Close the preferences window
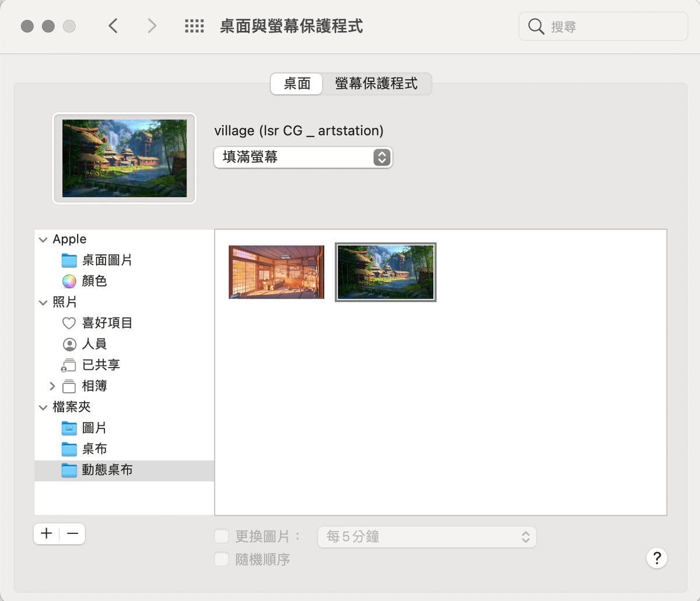This screenshot has width=700, height=601. [27, 26]
